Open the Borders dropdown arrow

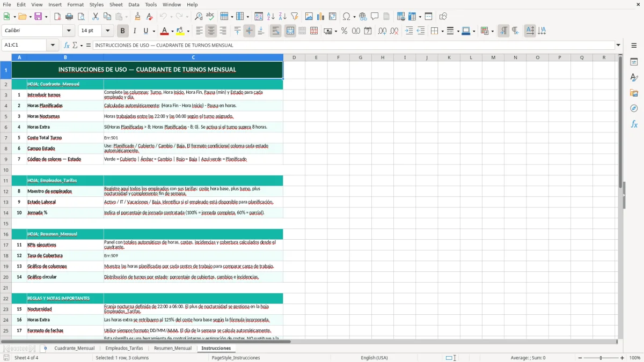tap(442, 31)
